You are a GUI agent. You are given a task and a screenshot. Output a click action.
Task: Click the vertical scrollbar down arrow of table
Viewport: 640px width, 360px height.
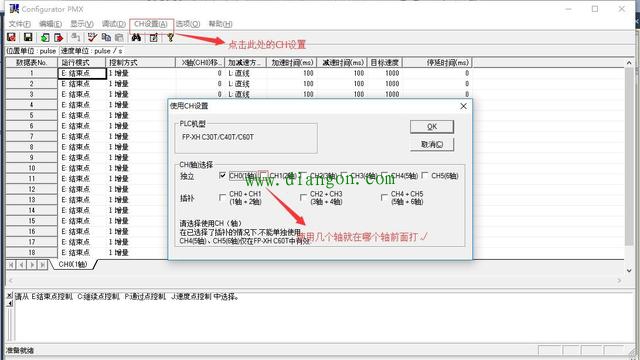(629, 271)
